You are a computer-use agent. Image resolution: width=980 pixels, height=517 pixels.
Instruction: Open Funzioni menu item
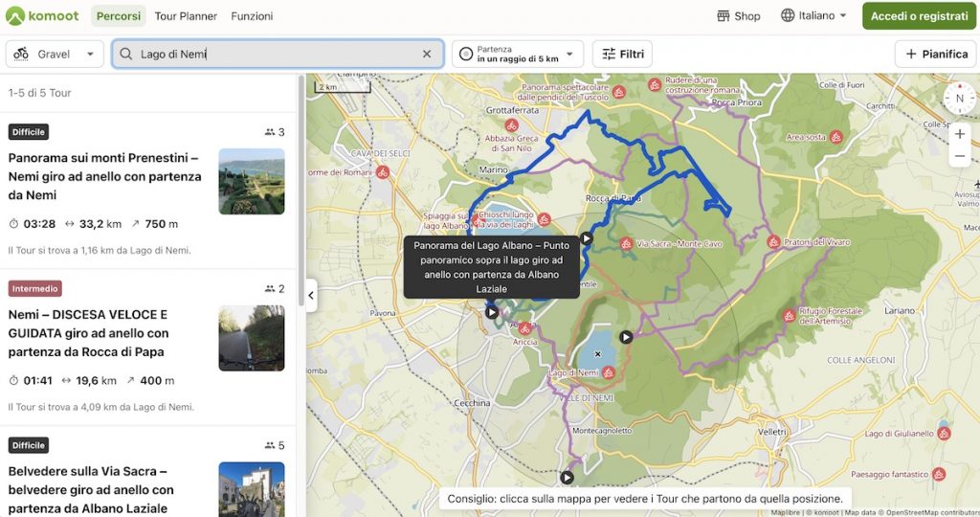point(252,16)
